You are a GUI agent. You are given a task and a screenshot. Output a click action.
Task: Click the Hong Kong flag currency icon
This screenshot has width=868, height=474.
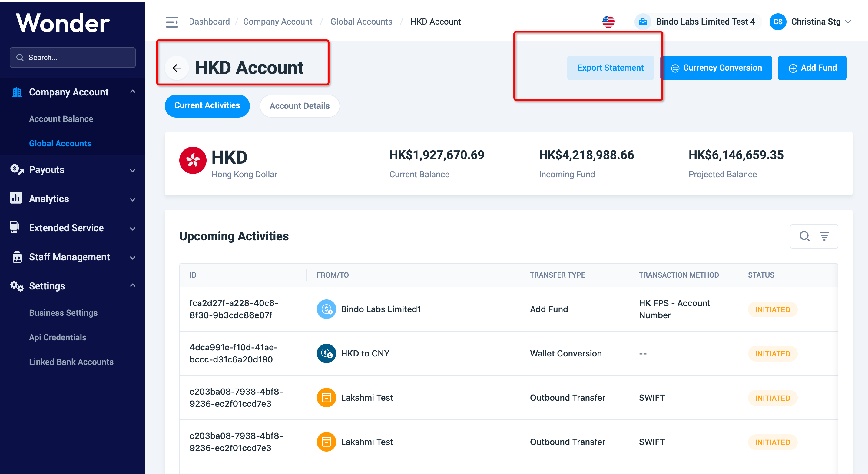(193, 160)
